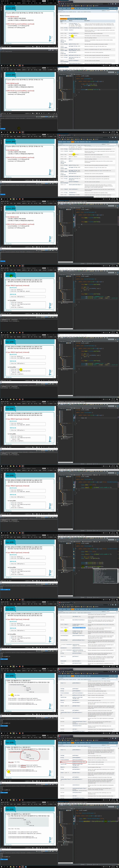Click the System 클래스 slide title

click(x=10, y=8)
